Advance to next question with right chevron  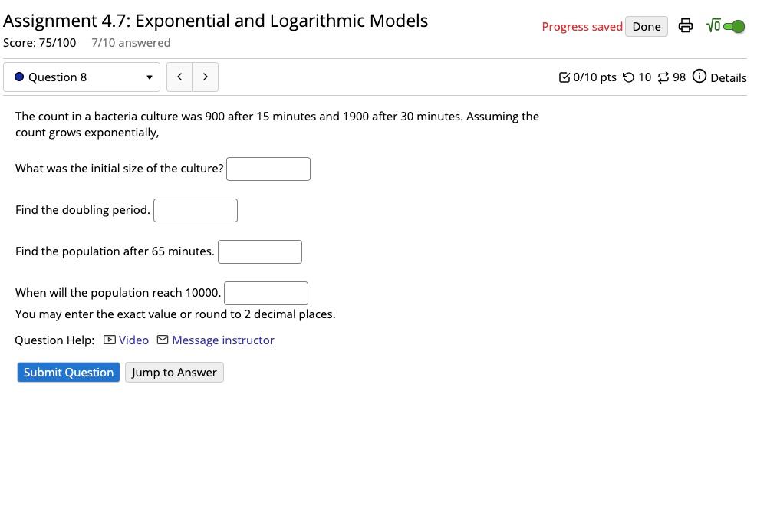(x=205, y=77)
